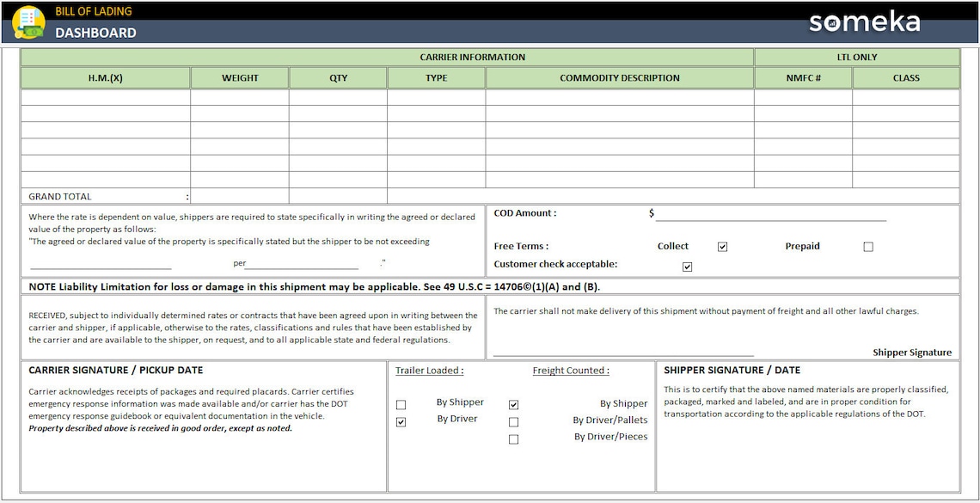
Task: Check the By Driver/Pallets checkbox
Action: point(513,421)
